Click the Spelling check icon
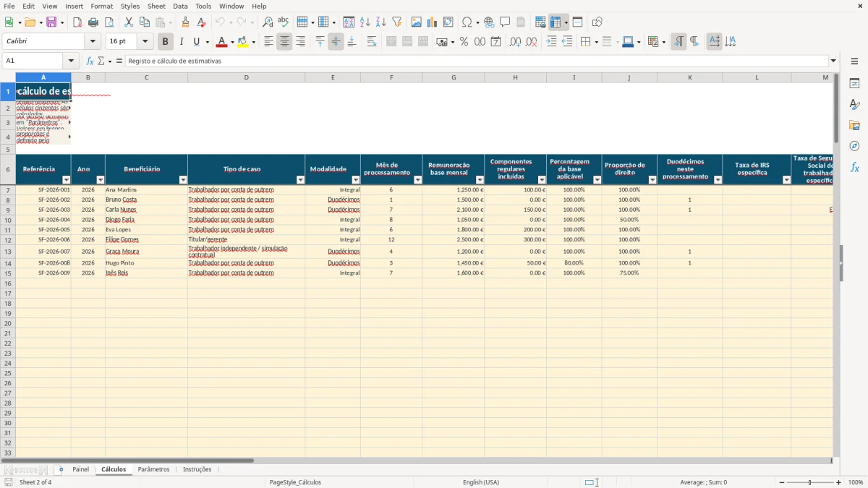The width and height of the screenshot is (868, 488). (x=283, y=22)
